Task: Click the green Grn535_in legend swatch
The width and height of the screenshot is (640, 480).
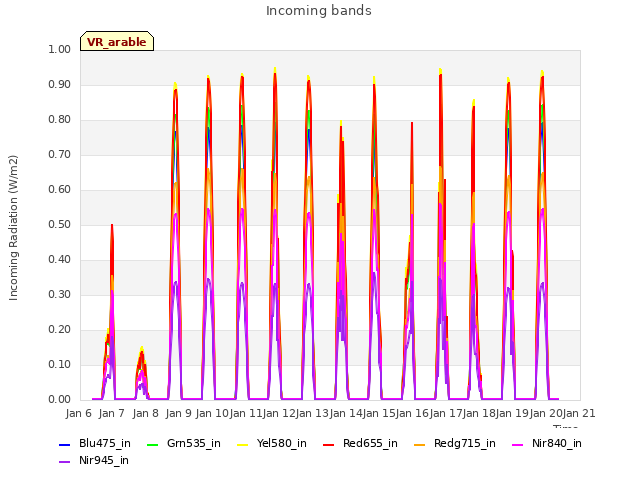Action: [152, 444]
